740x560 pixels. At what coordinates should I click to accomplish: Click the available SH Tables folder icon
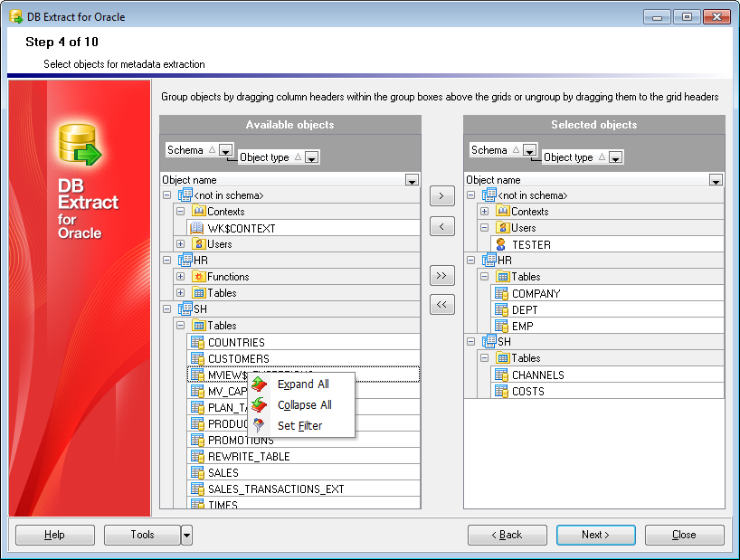199,325
